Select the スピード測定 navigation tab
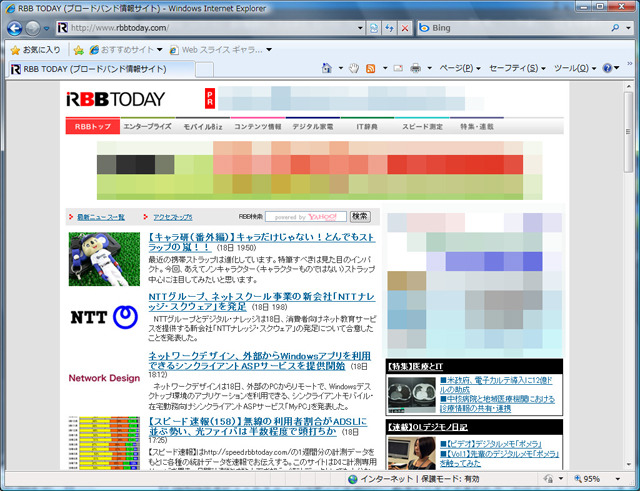Viewport: 640px width, 491px height. point(422,127)
